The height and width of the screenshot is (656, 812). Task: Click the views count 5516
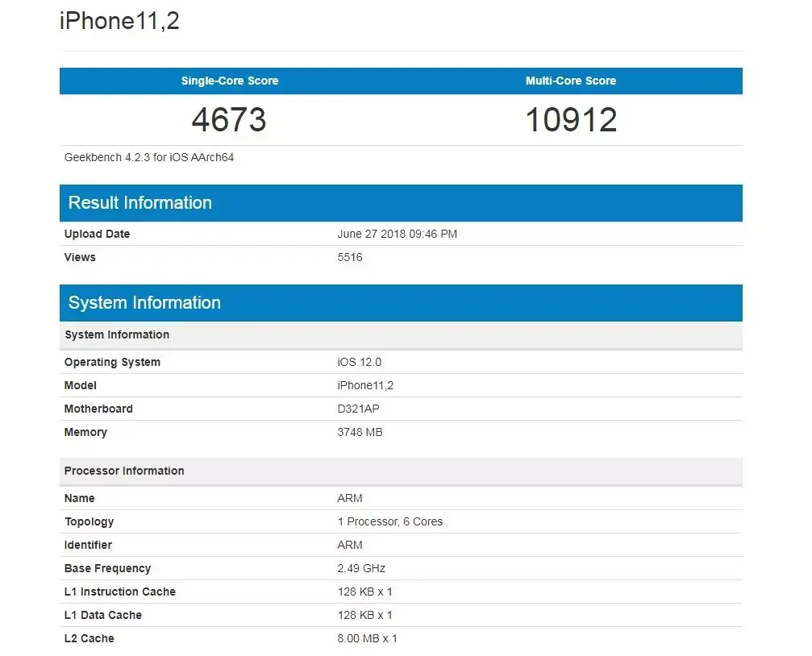350,257
